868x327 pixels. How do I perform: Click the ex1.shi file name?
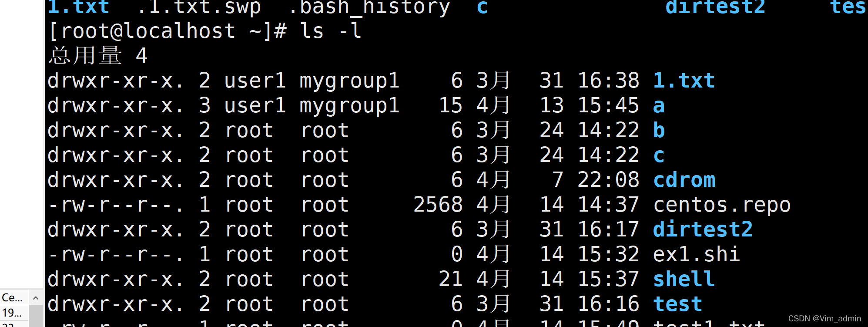[696, 255]
